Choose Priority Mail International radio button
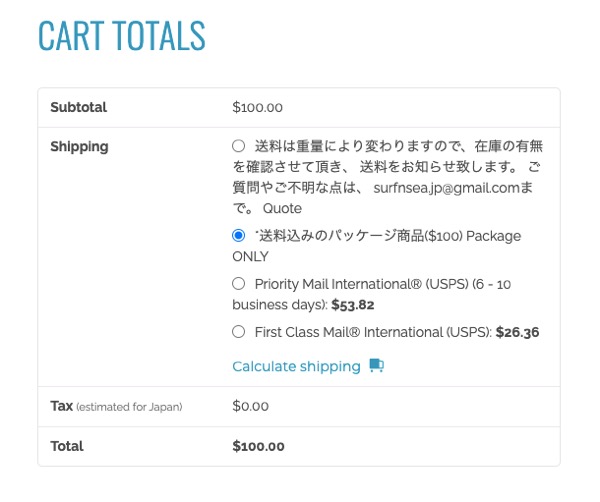 (238, 284)
